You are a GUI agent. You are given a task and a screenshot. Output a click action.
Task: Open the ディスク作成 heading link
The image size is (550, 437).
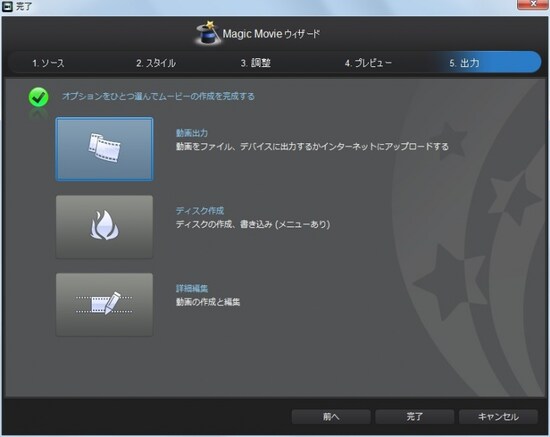pos(200,210)
